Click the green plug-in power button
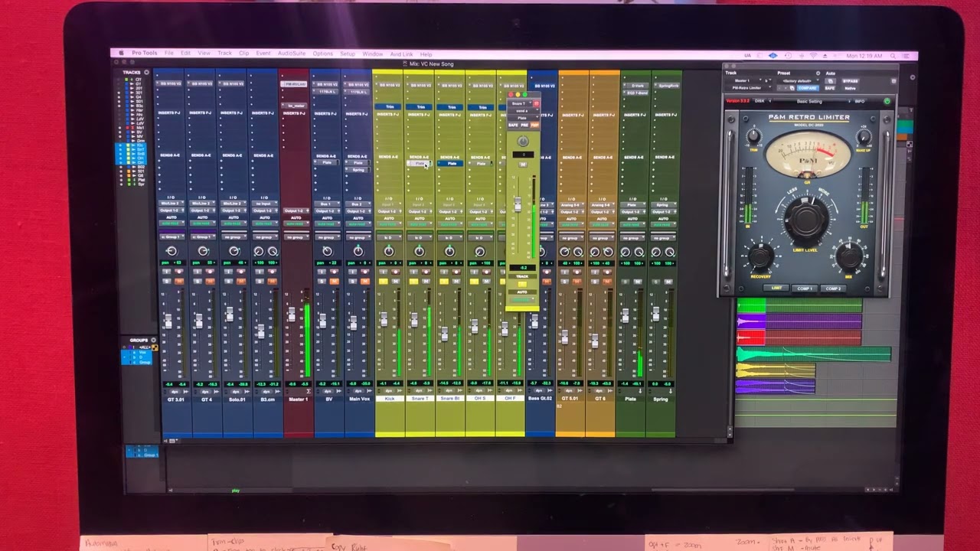Image resolution: width=980 pixels, height=551 pixels. pos(887,101)
